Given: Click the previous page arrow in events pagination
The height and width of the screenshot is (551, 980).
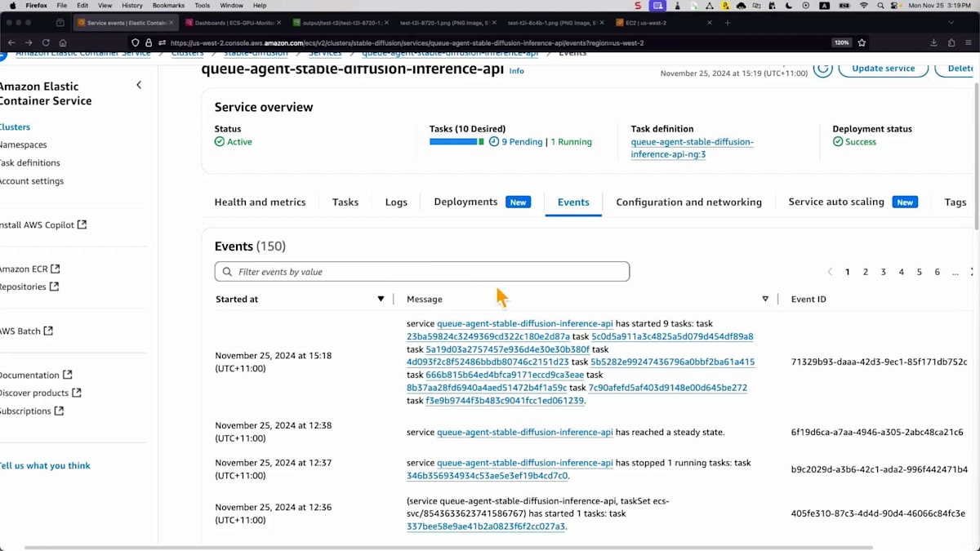Looking at the screenshot, I should (x=830, y=272).
